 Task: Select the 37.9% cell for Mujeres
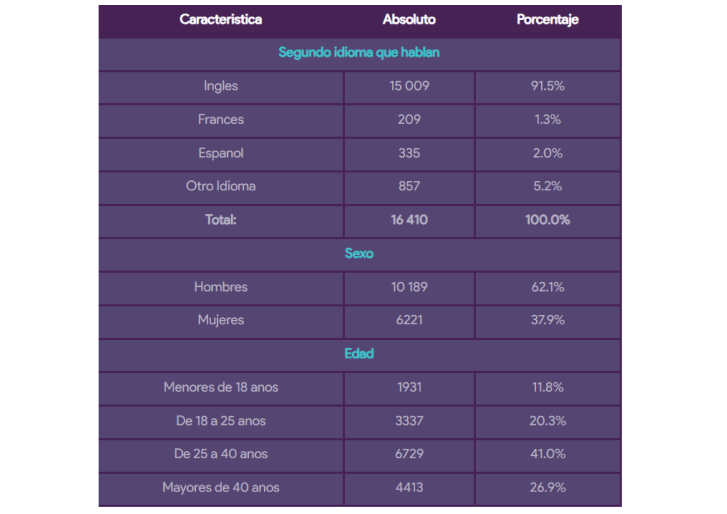[547, 320]
